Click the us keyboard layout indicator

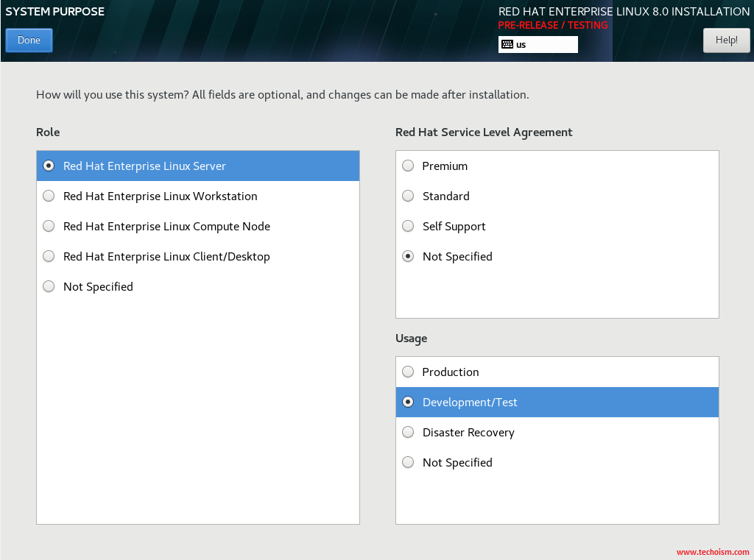pyautogui.click(x=538, y=45)
